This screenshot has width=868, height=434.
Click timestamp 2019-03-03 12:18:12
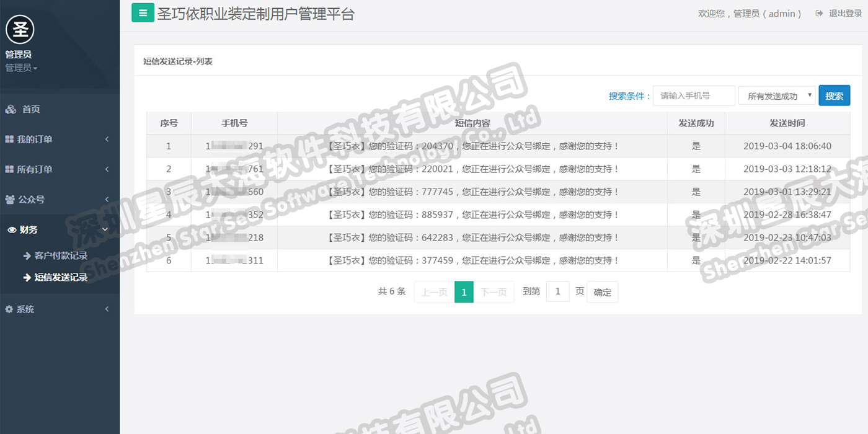[787, 169]
